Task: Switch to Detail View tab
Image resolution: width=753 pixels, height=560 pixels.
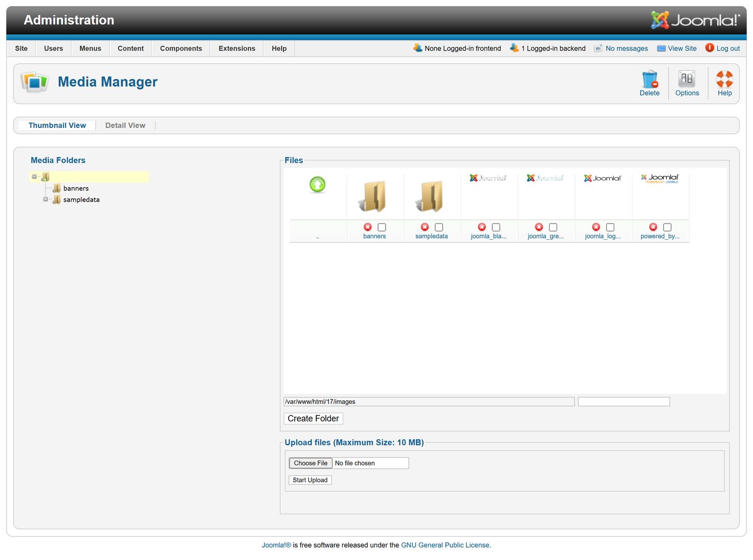Action: click(125, 125)
